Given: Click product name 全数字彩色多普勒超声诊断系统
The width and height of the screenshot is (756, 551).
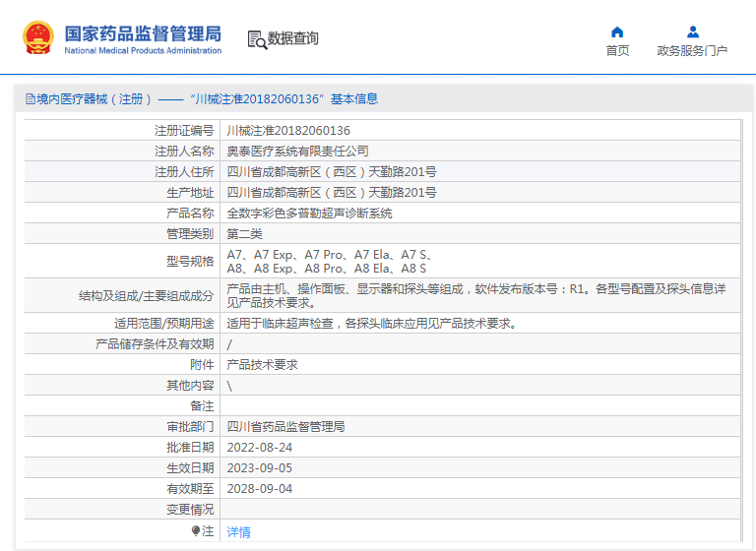Looking at the screenshot, I should pos(309,214).
